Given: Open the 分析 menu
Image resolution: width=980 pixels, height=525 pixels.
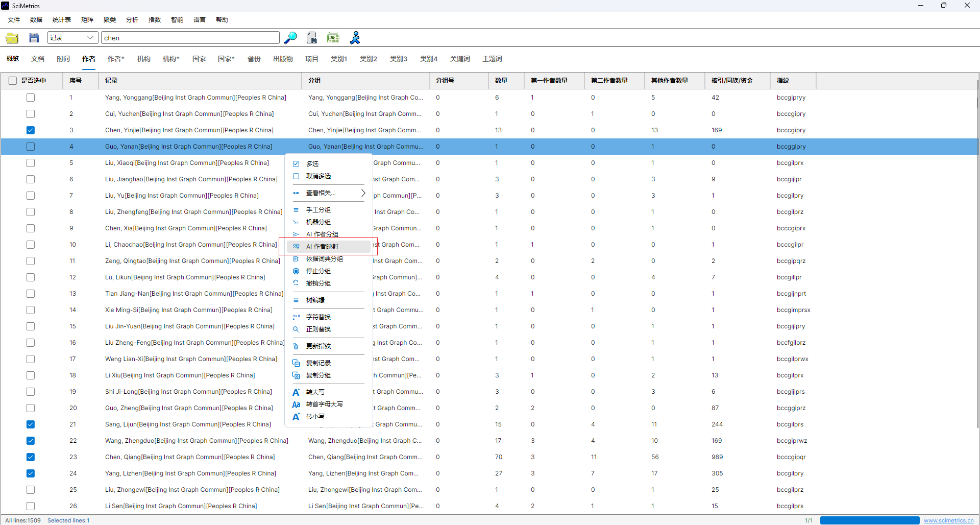Looking at the screenshot, I should (132, 20).
